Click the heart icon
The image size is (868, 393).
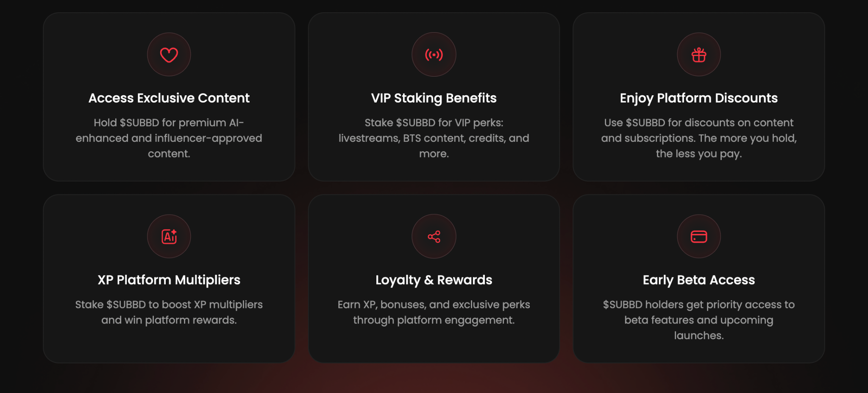pos(169,55)
